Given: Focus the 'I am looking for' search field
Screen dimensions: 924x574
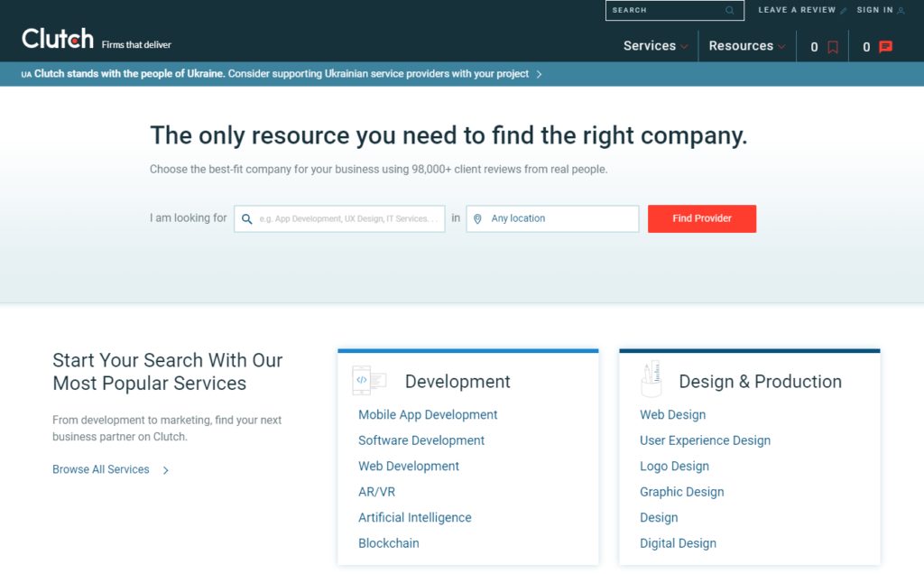Looking at the screenshot, I should 348,218.
